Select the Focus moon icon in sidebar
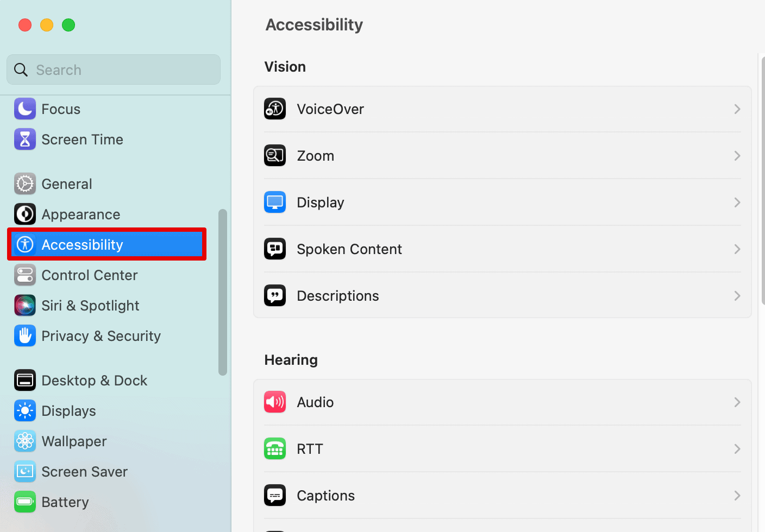 click(25, 109)
